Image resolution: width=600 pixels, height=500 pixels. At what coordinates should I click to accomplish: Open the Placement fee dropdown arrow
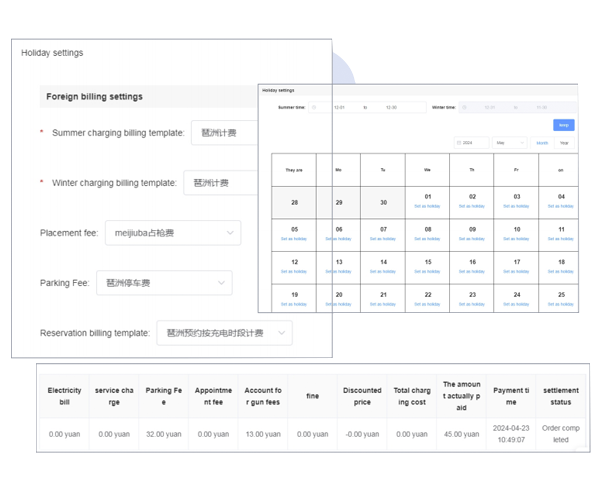click(229, 233)
